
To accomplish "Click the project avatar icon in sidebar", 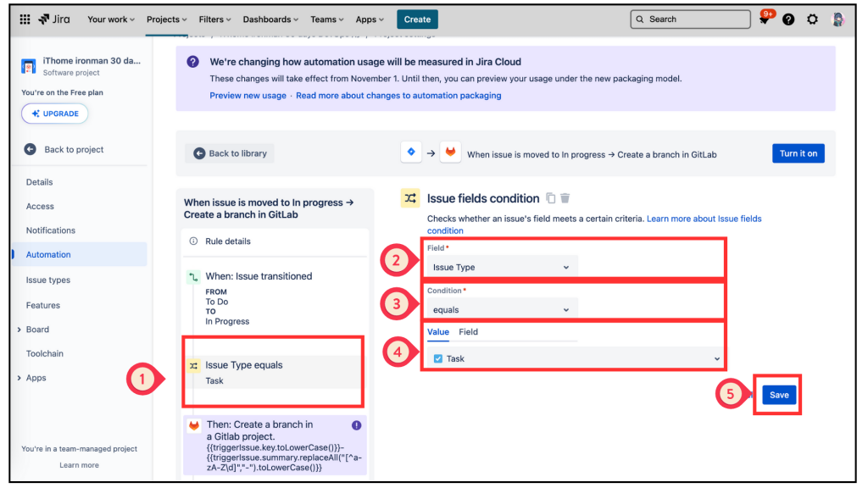I will coord(29,66).
